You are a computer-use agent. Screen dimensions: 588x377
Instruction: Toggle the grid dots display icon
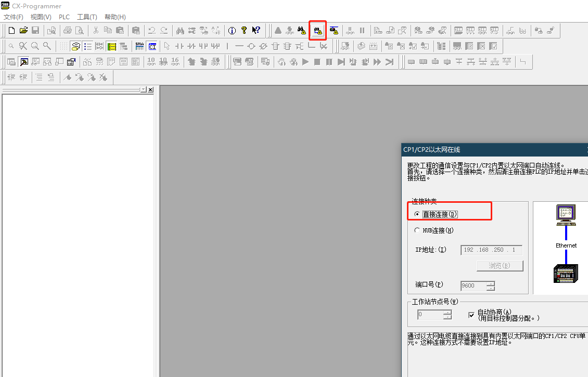(x=64, y=46)
